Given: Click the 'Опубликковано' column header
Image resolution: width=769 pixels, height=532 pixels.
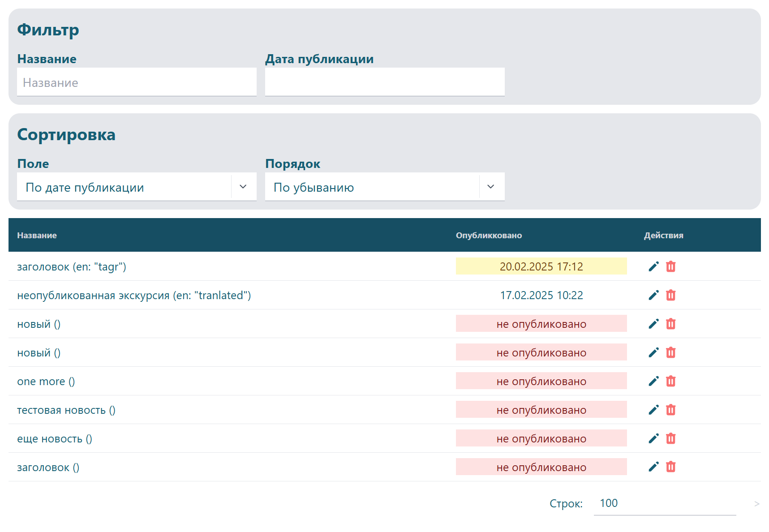Looking at the screenshot, I should pos(489,236).
